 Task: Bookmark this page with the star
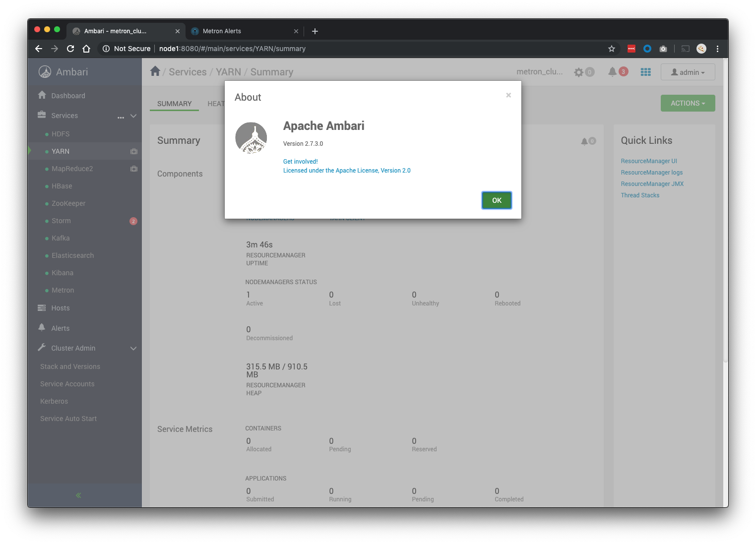[612, 49]
